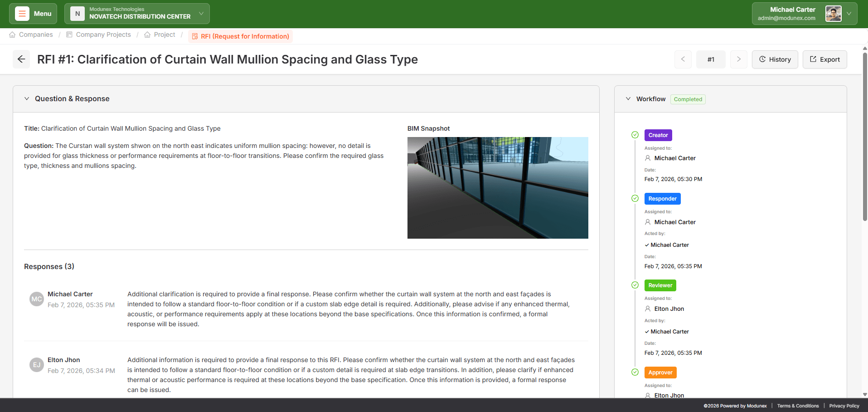Click Michael Carter's profile avatar photo
The width and height of the screenshot is (868, 412).
[x=833, y=14]
